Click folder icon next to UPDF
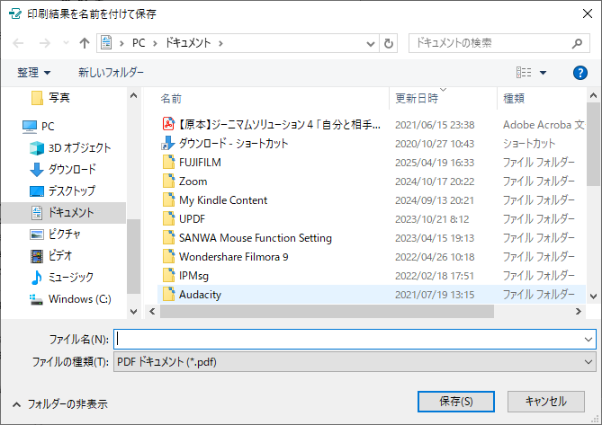Image resolution: width=602 pixels, height=426 pixels. pos(169,219)
